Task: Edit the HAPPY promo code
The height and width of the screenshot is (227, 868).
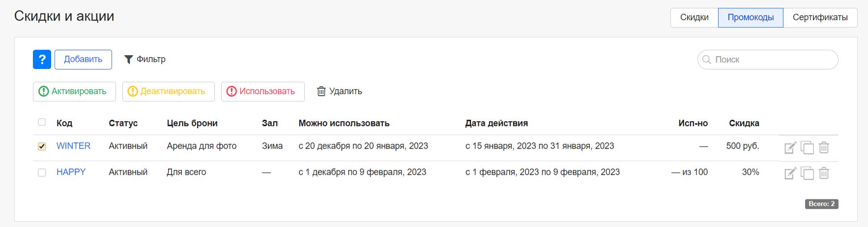Action: pyautogui.click(x=790, y=173)
